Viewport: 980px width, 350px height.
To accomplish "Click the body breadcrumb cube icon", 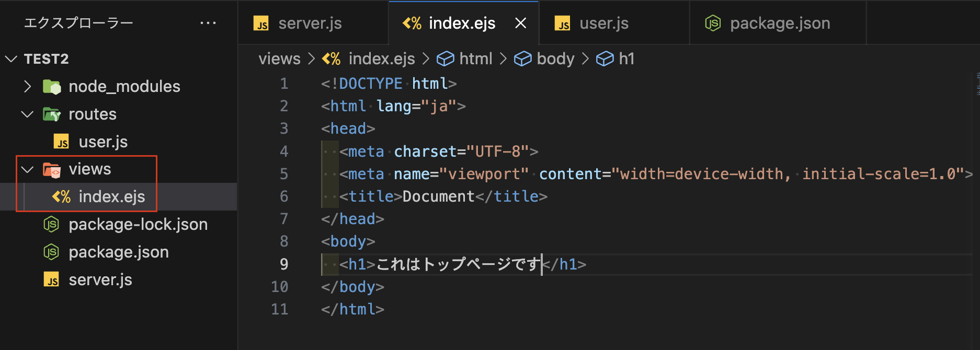I will (x=522, y=59).
